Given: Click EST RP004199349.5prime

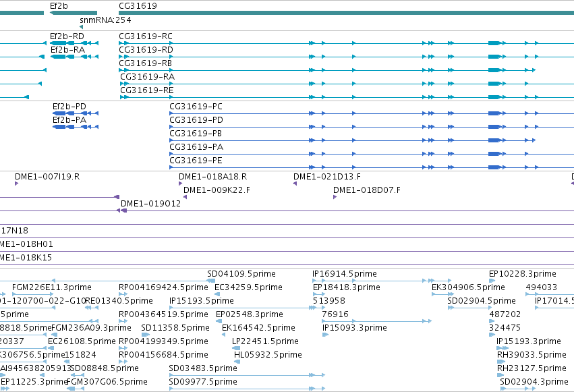Looking at the screenshot, I should [x=163, y=342].
